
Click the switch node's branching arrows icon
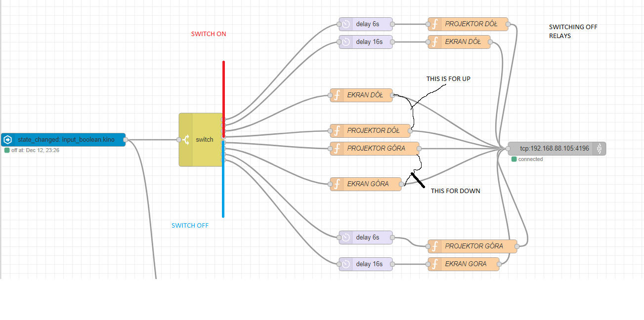[186, 140]
